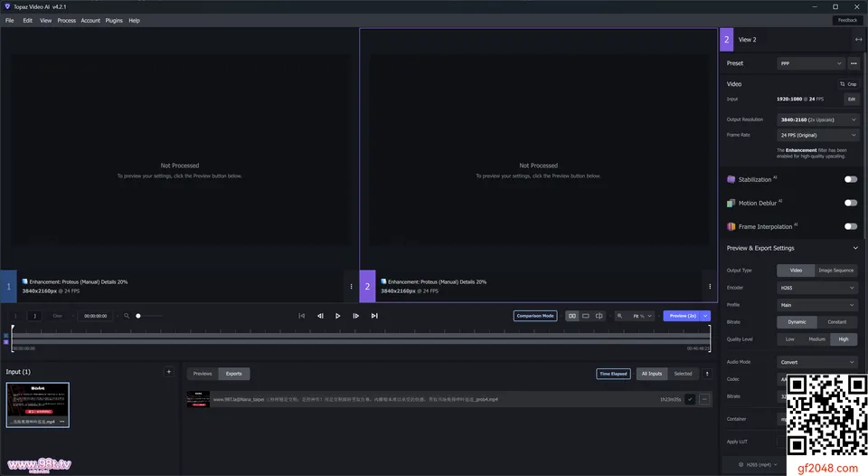Click the Feedback button

click(847, 21)
